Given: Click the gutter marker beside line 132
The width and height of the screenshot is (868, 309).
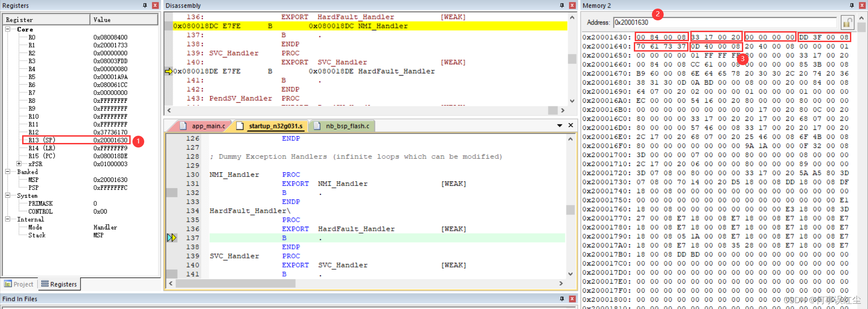Looking at the screenshot, I should point(172,192).
